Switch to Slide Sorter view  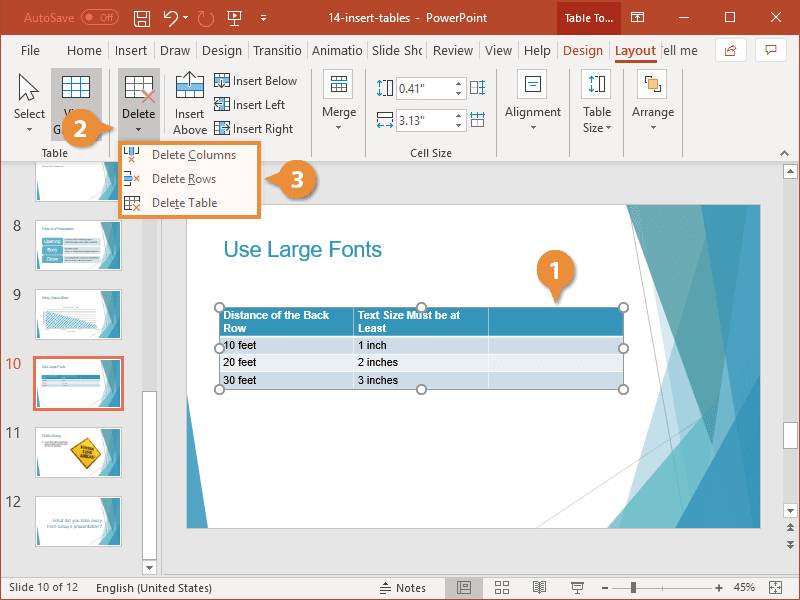coord(502,588)
